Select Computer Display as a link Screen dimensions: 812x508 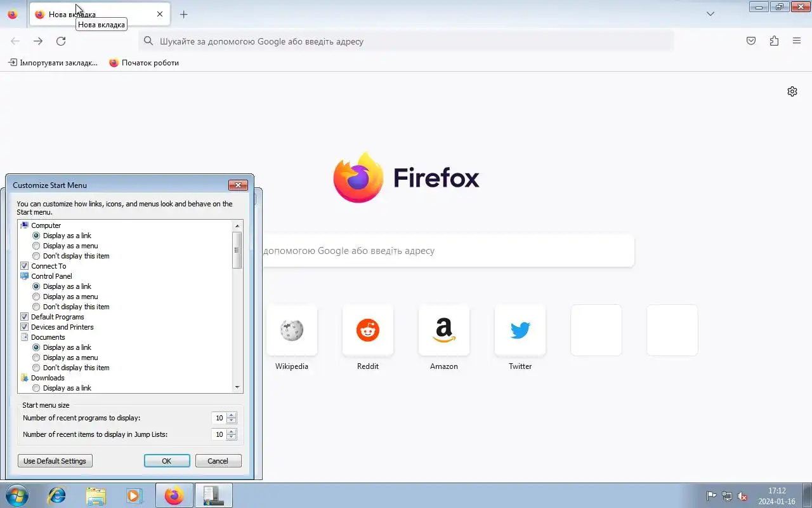point(36,236)
